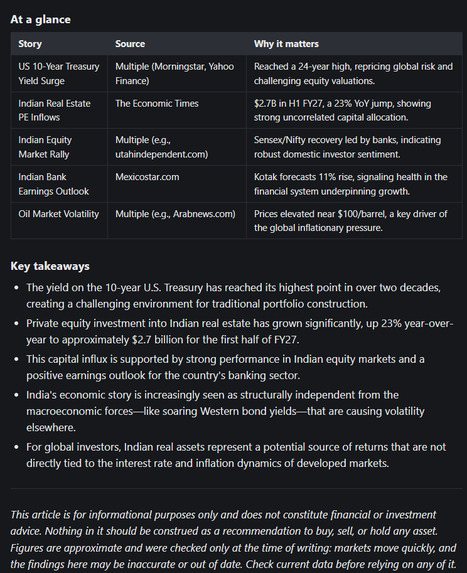Click the 'Mexicostar.com' source cell
Viewport: 467px width, 573px height.
coord(177,184)
